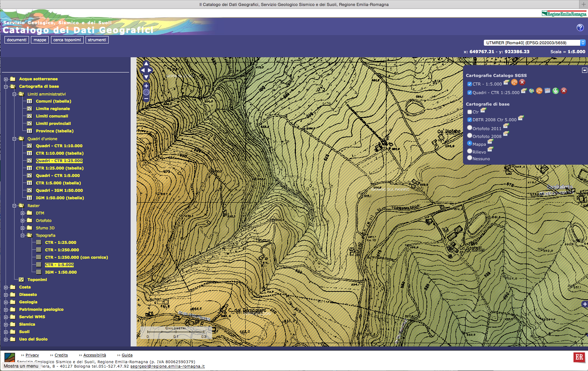
Task: Open overview map with blue plus button
Action: tap(585, 304)
